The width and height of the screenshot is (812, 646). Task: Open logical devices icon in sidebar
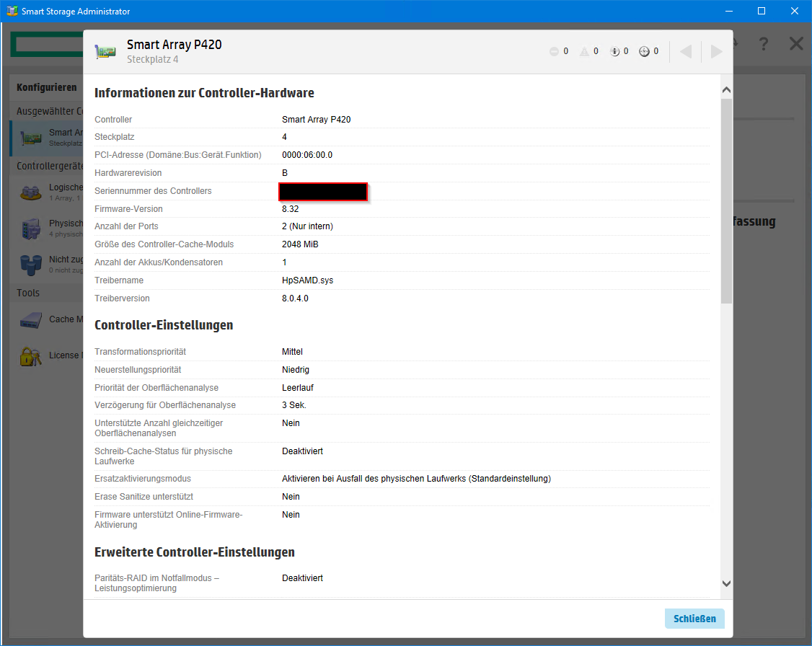30,193
